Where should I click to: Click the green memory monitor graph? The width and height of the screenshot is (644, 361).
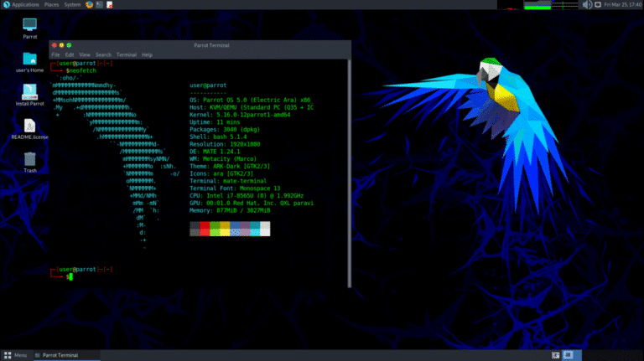[x=538, y=4]
